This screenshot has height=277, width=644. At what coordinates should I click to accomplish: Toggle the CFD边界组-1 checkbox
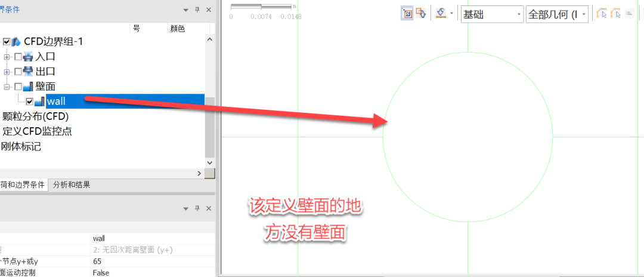[7, 42]
